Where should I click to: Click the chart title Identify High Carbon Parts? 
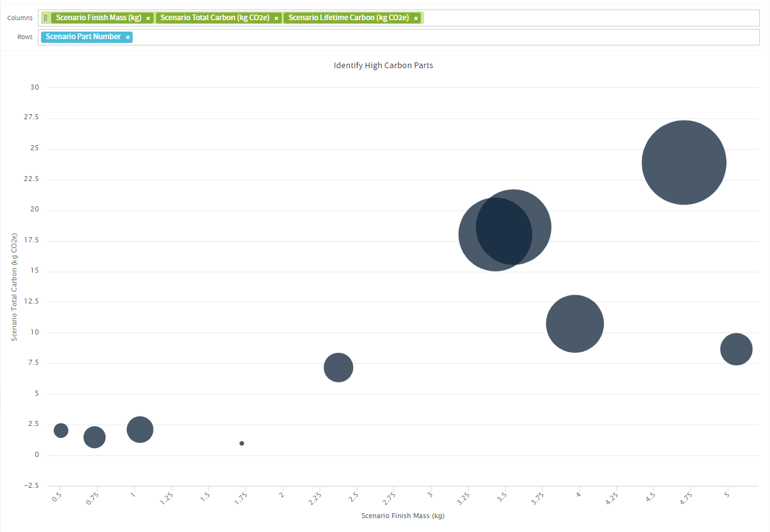coord(383,66)
